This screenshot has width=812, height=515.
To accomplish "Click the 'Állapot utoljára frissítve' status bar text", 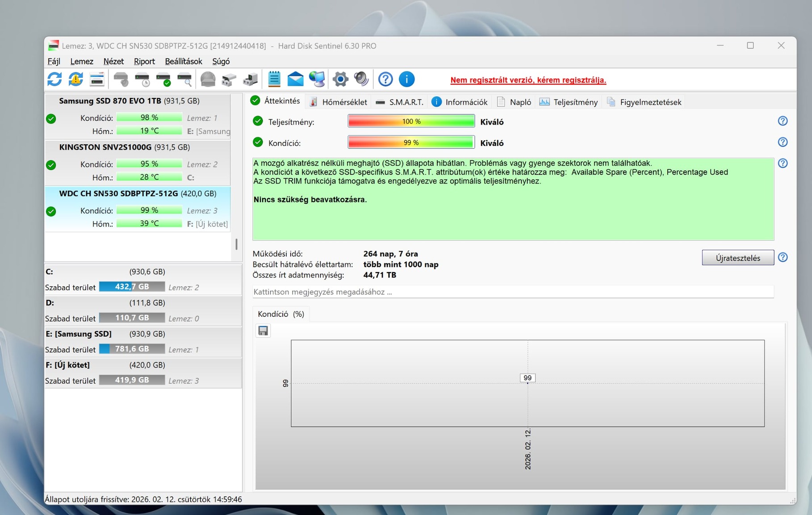I will click(x=143, y=499).
